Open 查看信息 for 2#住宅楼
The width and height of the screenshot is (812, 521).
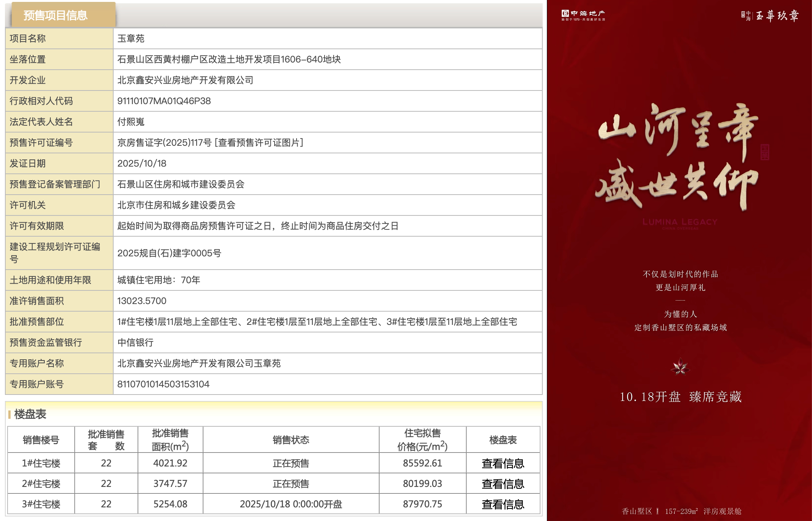[503, 484]
